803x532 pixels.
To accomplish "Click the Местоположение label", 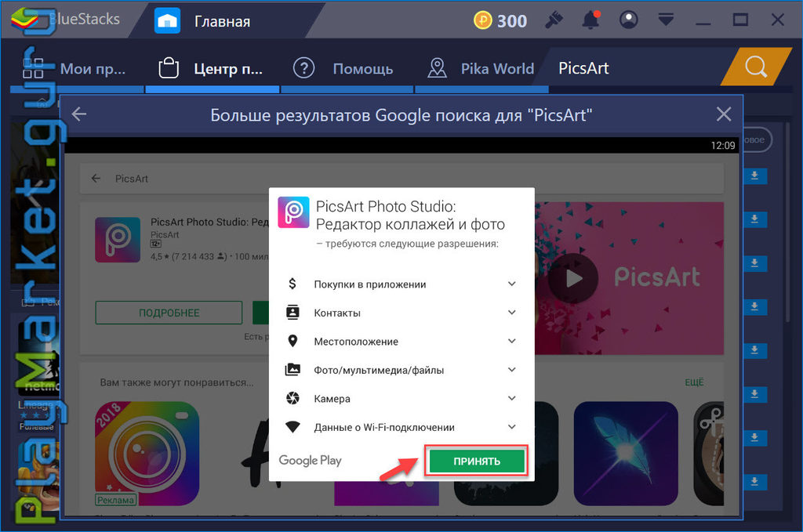I will (356, 342).
